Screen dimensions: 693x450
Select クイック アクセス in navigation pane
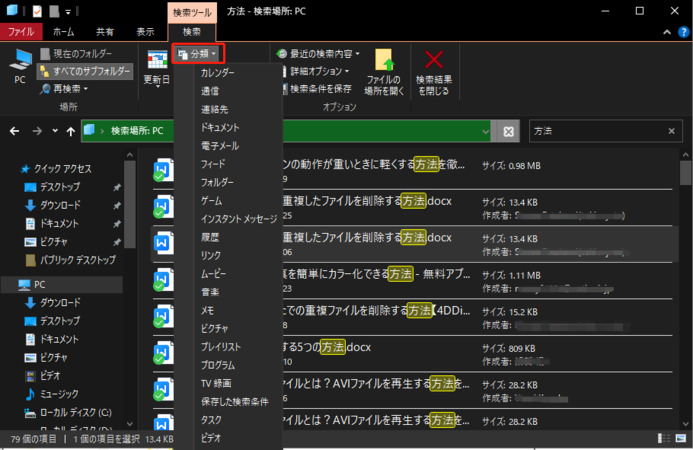[x=57, y=168]
